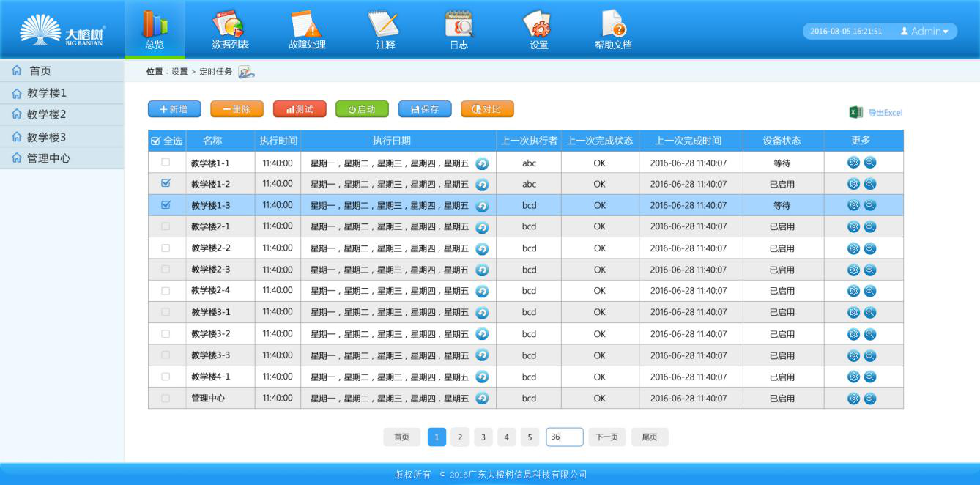Open 管理中心 in the sidebar
This screenshot has height=485, width=980.
coord(48,158)
